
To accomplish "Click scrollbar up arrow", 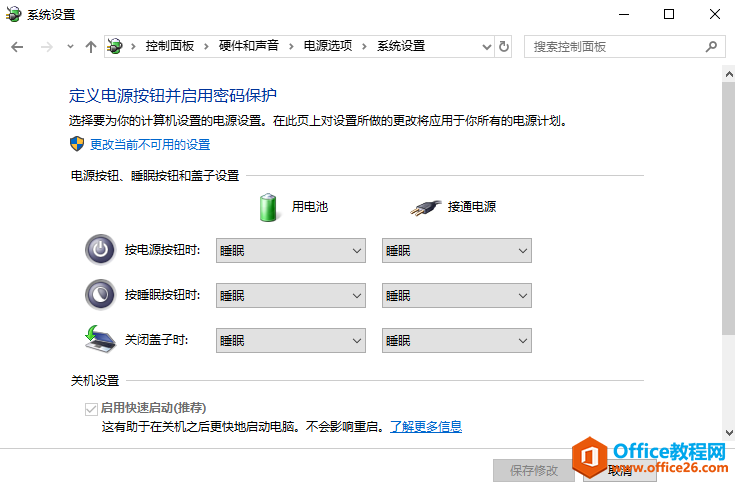I will click(x=729, y=74).
